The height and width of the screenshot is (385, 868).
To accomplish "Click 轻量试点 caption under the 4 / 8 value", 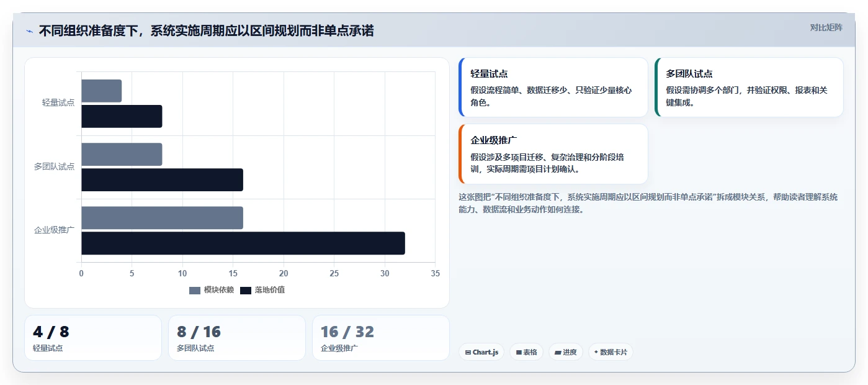I will [48, 348].
